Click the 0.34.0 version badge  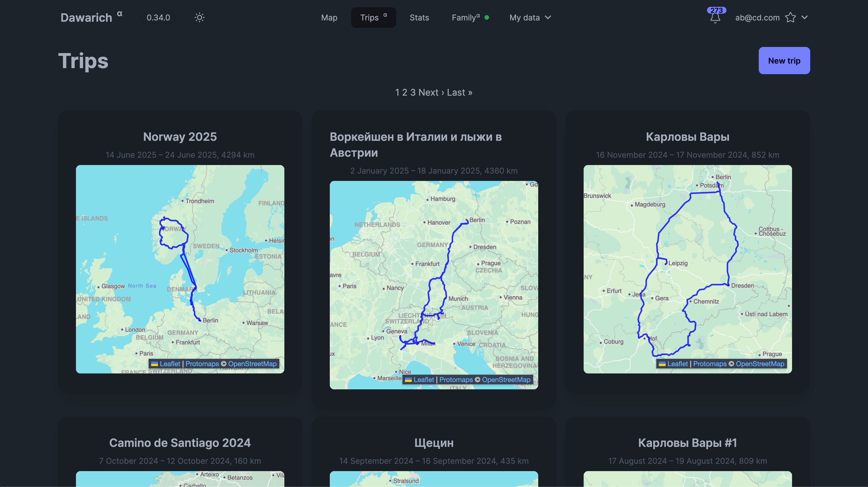pyautogui.click(x=158, y=17)
